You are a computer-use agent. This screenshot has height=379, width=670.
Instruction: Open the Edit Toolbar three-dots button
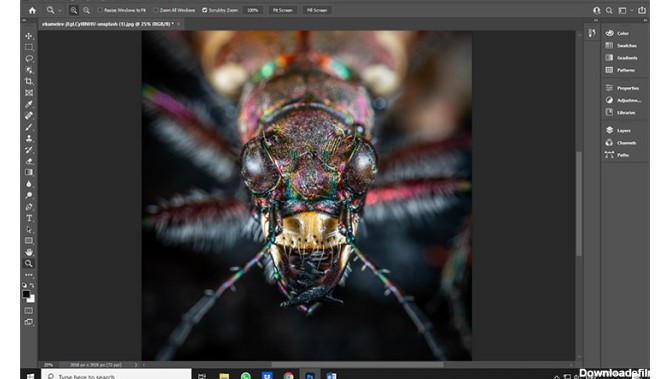[29, 275]
